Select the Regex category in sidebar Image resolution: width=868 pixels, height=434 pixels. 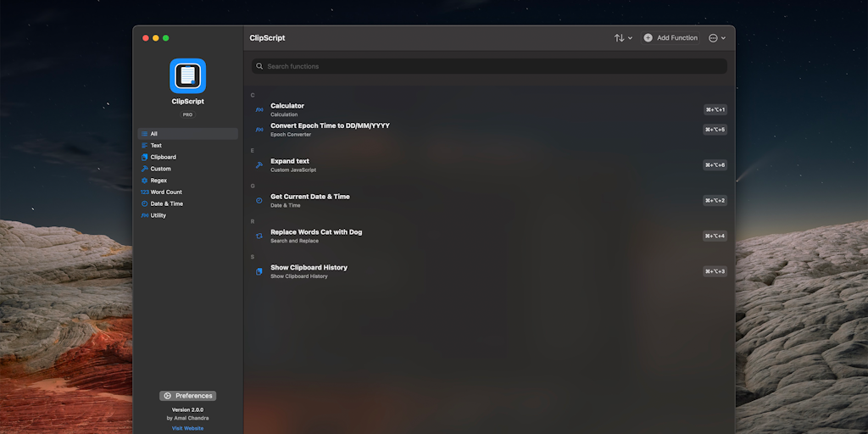[187, 181]
